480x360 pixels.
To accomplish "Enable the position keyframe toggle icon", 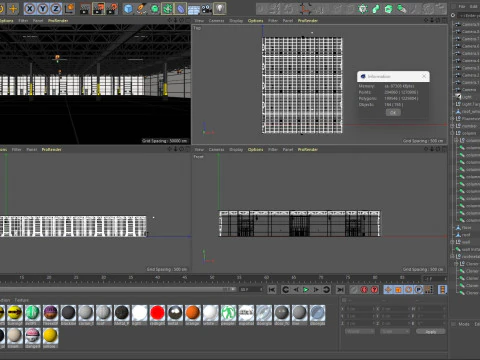I will pos(388,289).
